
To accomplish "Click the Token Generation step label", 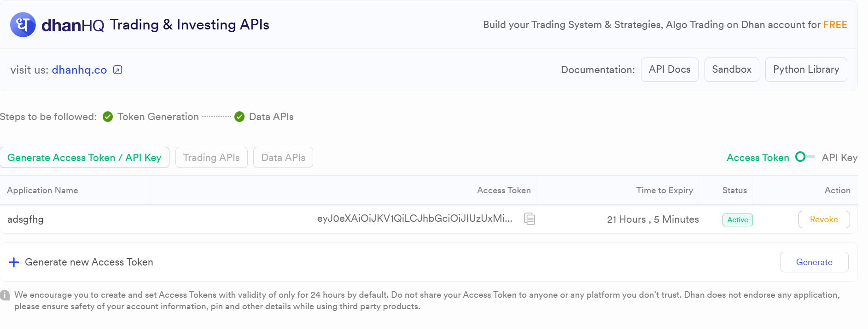I will click(158, 117).
